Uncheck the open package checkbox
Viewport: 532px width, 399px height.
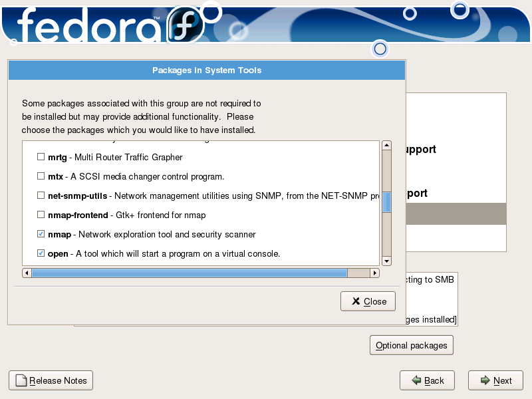point(41,253)
